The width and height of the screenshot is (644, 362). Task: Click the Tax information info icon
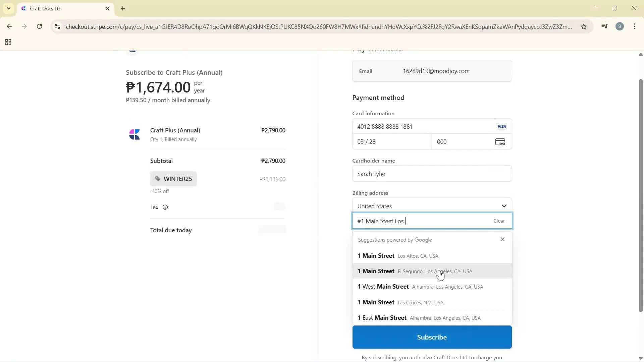click(165, 207)
